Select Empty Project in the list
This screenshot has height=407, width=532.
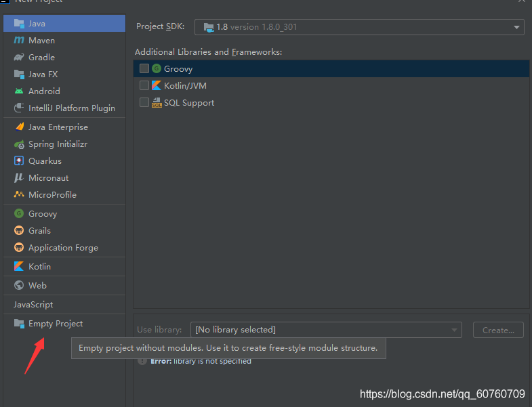tap(64, 324)
